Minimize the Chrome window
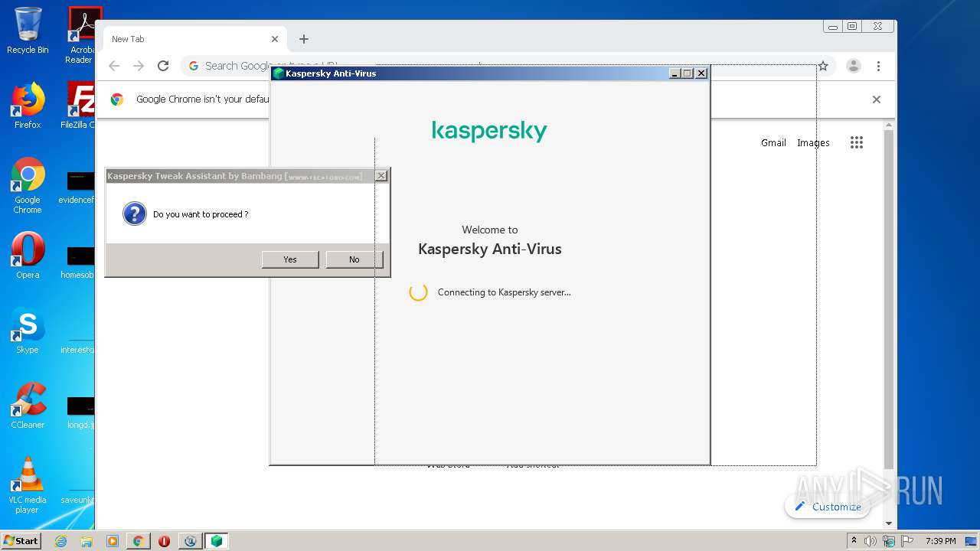 coord(832,26)
